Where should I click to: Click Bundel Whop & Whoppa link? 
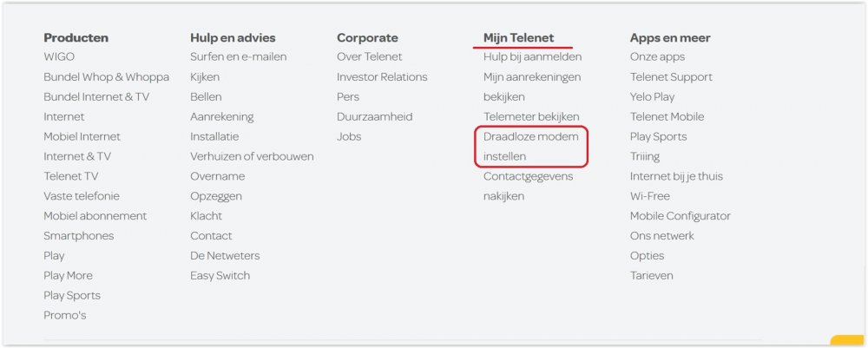[106, 77]
